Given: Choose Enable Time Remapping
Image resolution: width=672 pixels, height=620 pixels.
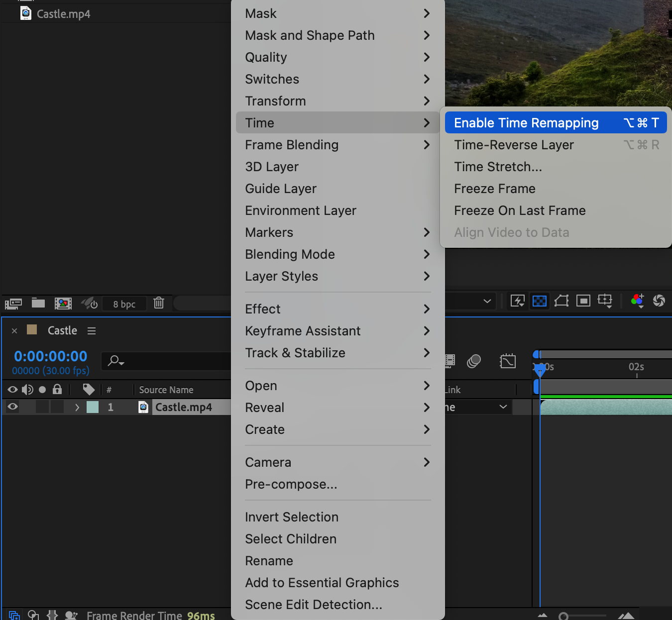Looking at the screenshot, I should (526, 123).
